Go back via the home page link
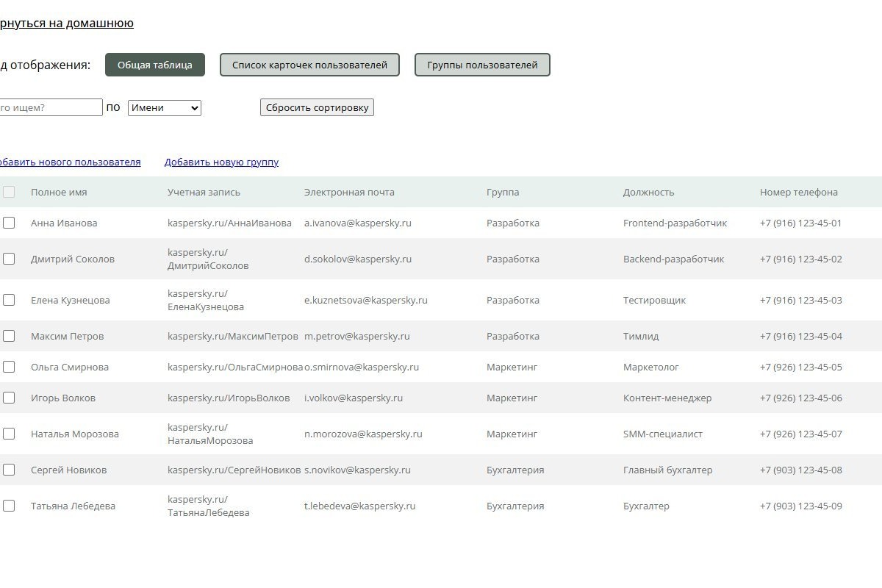The height and width of the screenshot is (588, 882). (x=65, y=23)
